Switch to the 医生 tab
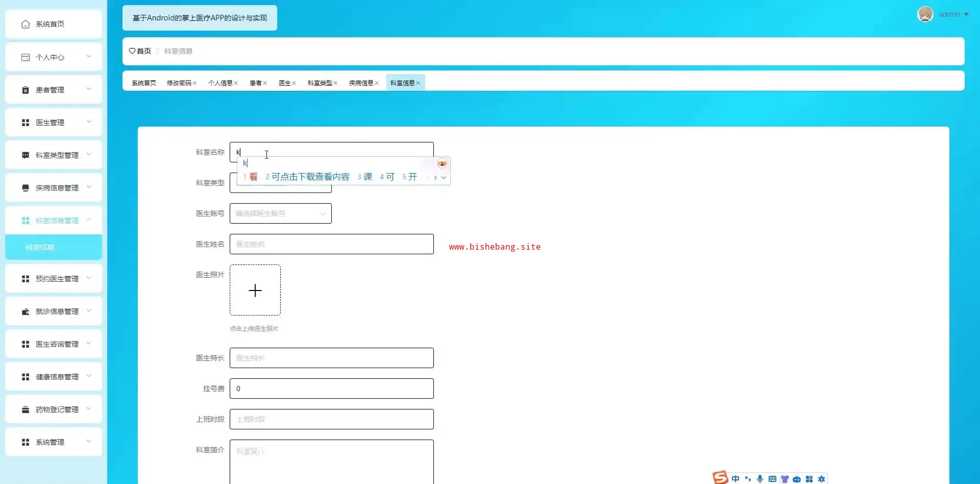980x484 pixels. click(x=284, y=83)
